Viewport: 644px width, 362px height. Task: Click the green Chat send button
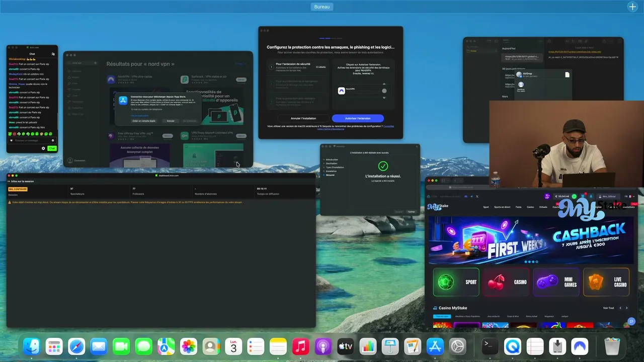[52, 148]
